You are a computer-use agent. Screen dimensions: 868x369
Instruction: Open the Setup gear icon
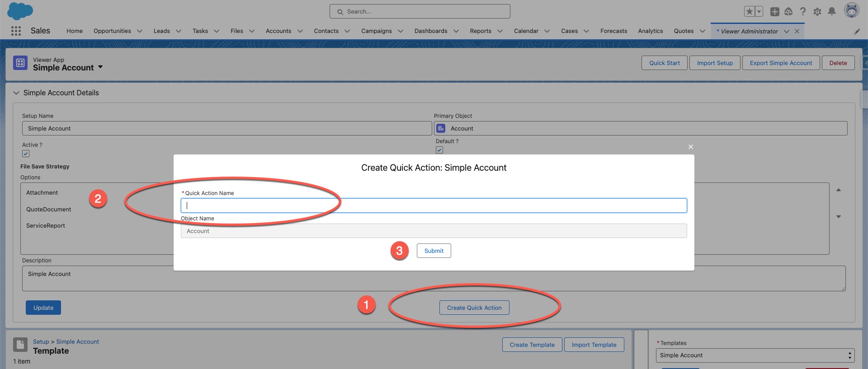(817, 12)
